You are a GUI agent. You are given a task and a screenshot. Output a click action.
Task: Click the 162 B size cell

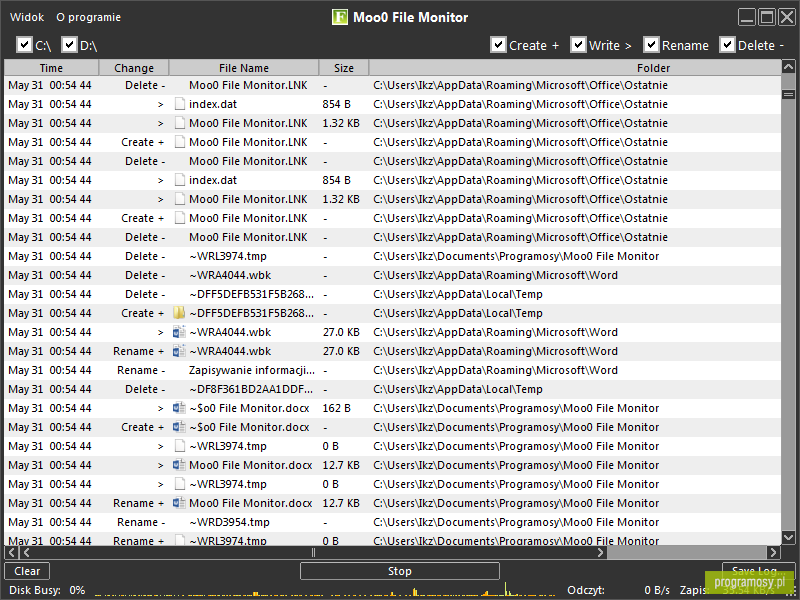point(336,408)
